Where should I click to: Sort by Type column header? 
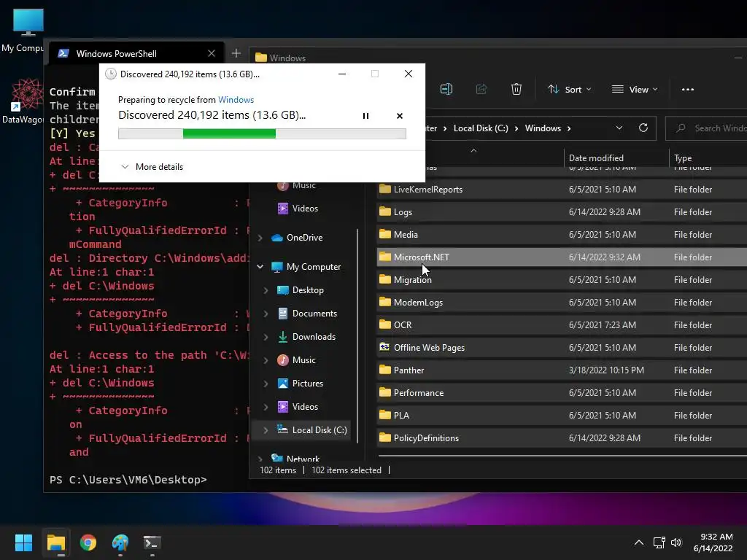(683, 158)
